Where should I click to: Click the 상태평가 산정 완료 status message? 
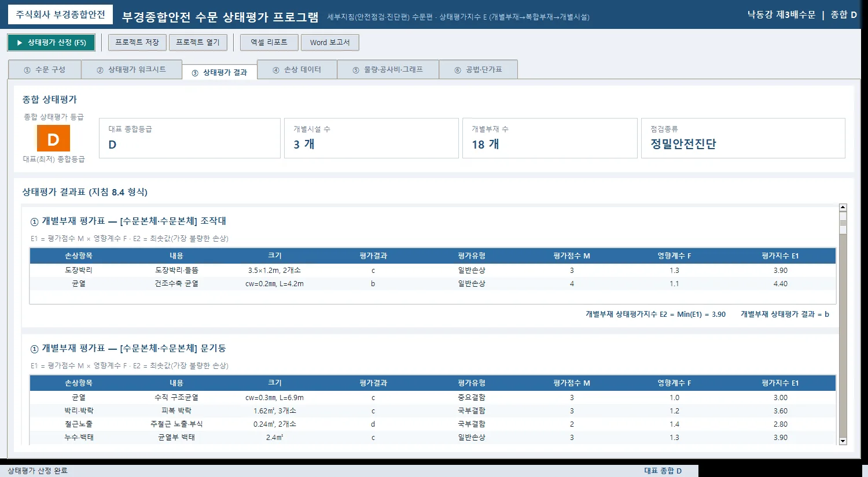click(x=38, y=471)
